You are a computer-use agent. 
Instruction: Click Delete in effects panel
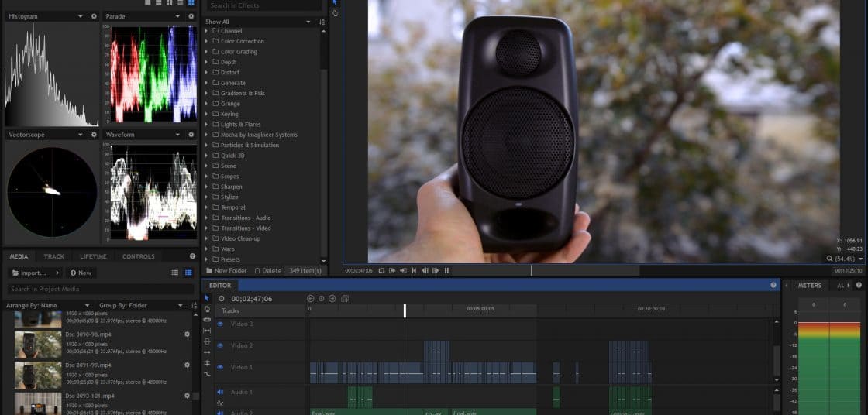(x=268, y=270)
